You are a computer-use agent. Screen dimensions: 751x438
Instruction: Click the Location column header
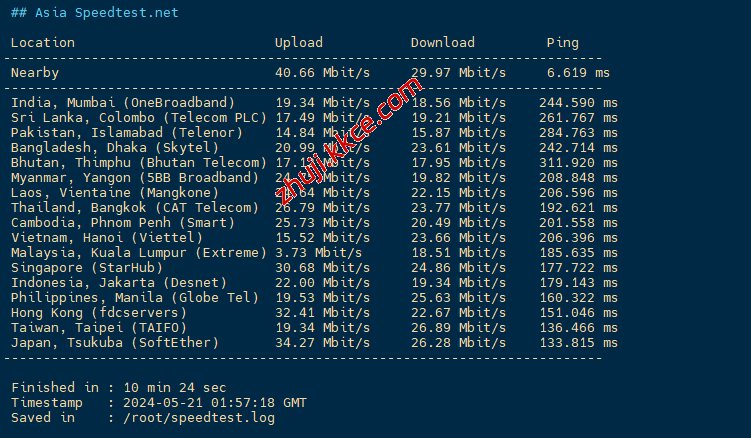42,43
